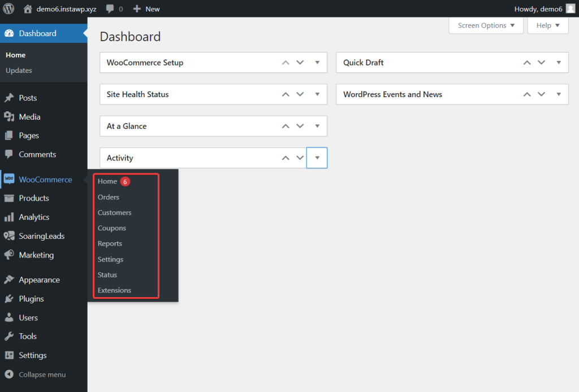Open Status in WooCommerce submenu

(x=107, y=275)
